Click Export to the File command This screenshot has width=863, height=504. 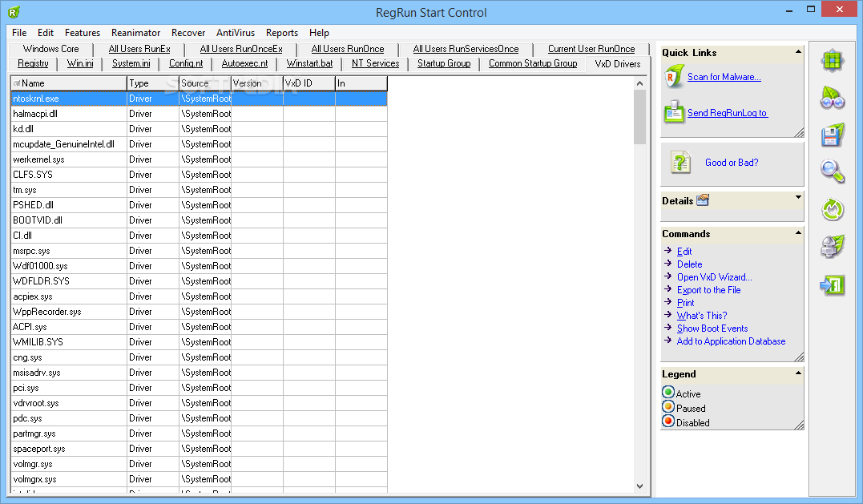709,289
